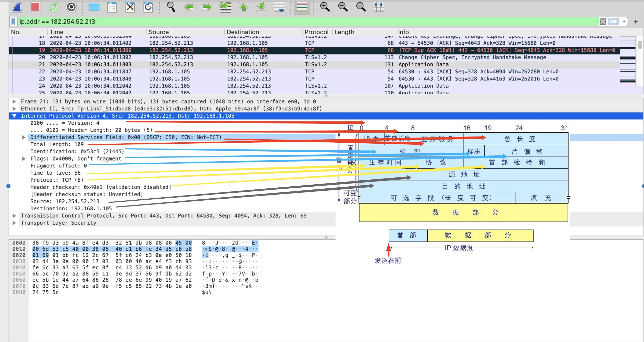
Task: Expand the Frame 21 tree node
Action: pos(14,101)
